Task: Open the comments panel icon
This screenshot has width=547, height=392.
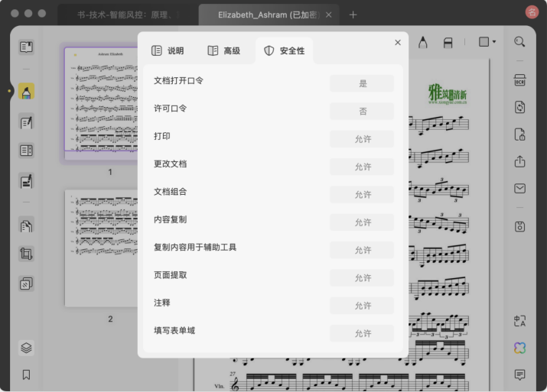Action: [x=519, y=375]
